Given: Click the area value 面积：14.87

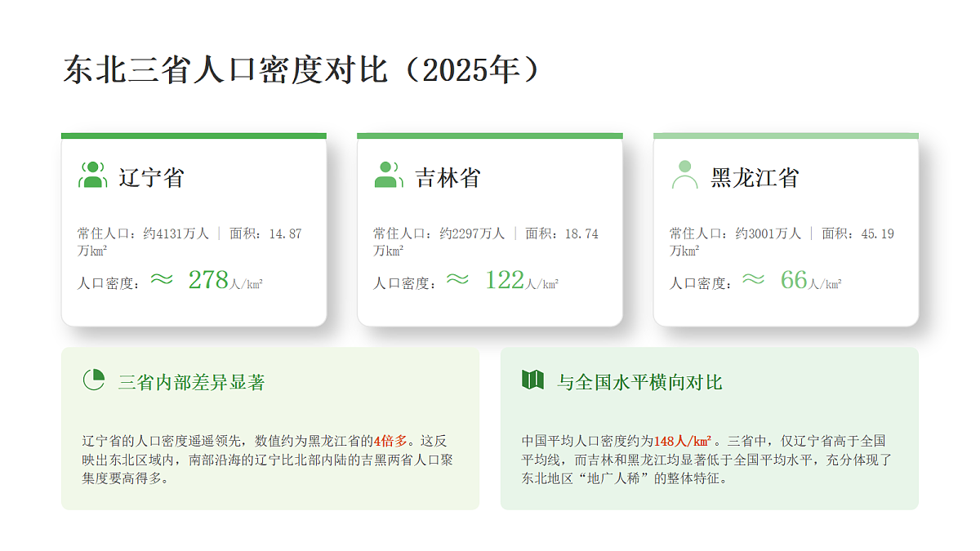Looking at the screenshot, I should 265,233.
